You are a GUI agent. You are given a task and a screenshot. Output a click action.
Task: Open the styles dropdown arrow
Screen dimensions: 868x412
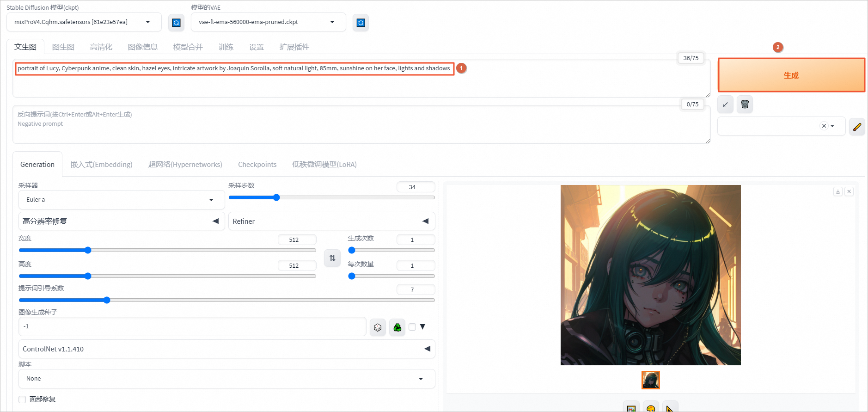(x=832, y=126)
